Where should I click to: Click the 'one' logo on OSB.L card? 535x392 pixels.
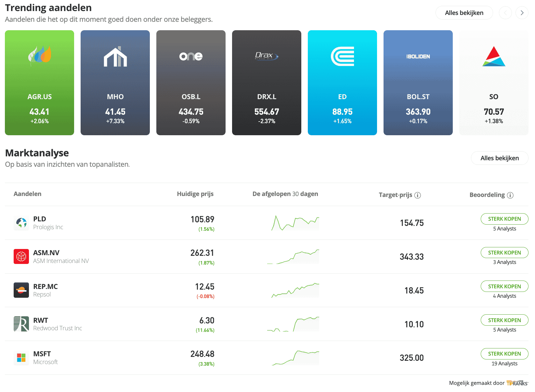coord(191,57)
